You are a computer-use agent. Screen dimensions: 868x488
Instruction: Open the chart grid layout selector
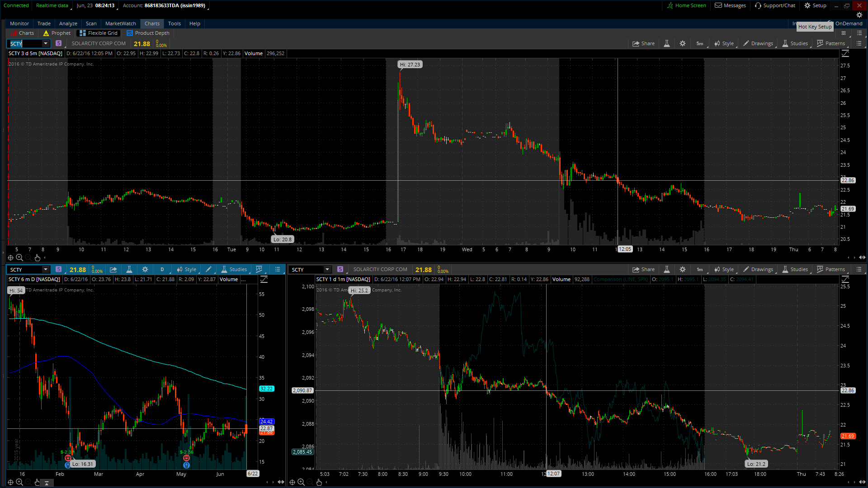(x=844, y=33)
